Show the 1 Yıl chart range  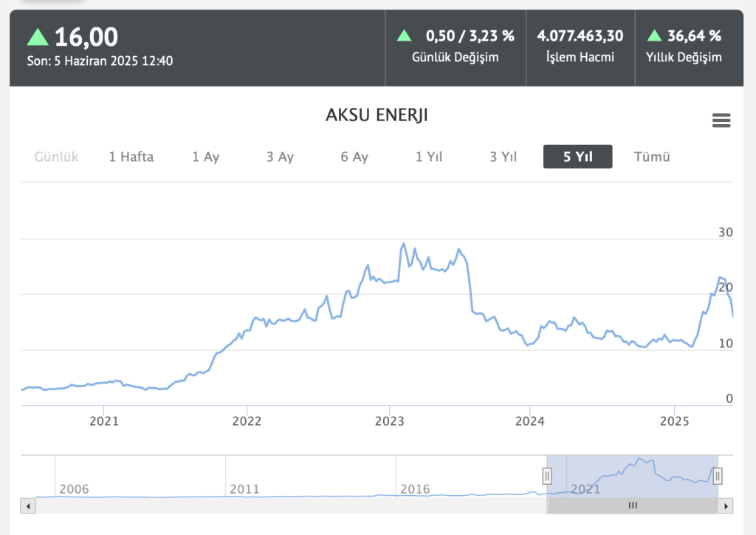[429, 157]
